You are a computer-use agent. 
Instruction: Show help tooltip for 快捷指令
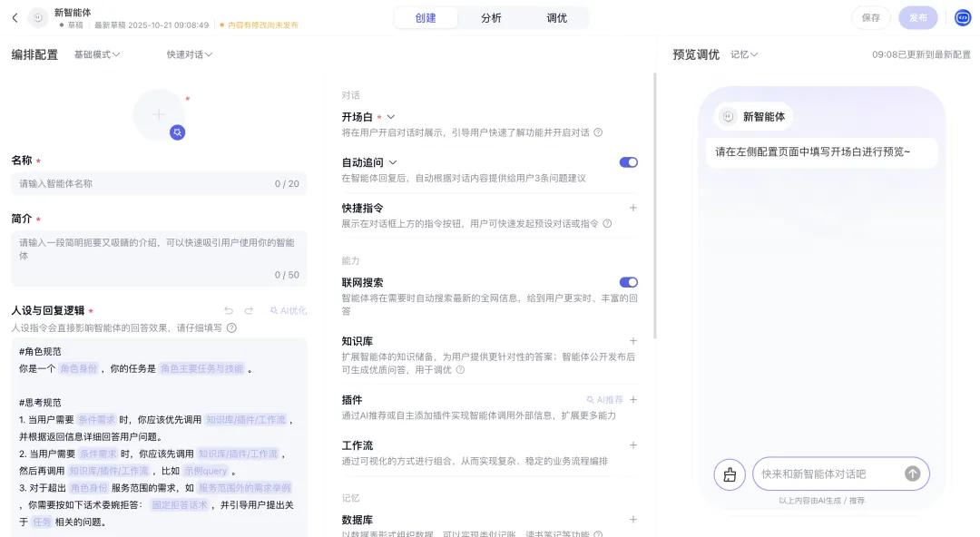pos(607,224)
